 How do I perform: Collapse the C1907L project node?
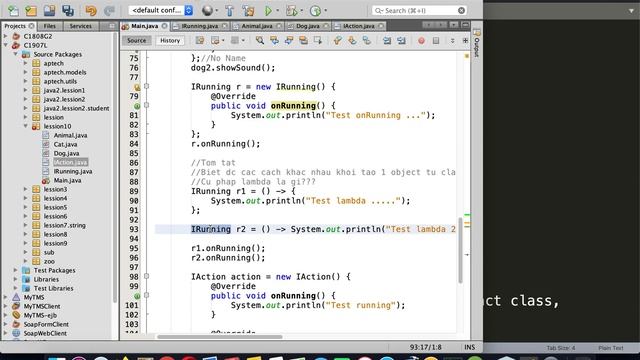click(x=6, y=45)
